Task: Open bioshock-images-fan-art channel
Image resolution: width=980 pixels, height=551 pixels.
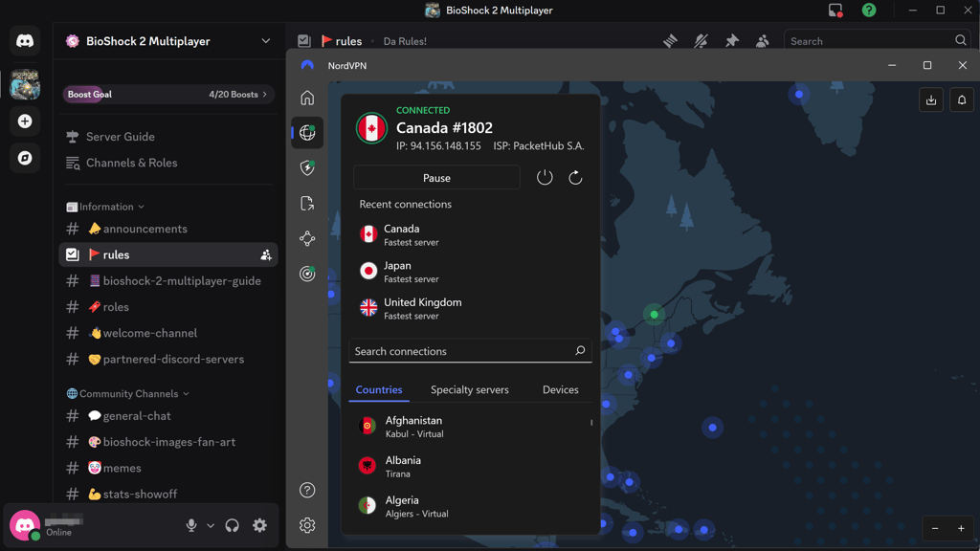Action: [x=168, y=442]
